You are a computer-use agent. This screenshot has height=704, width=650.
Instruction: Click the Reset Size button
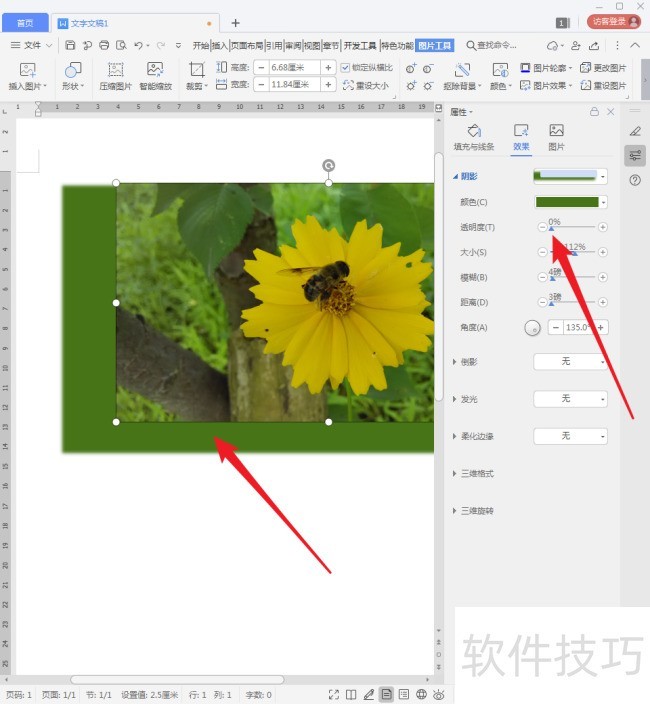(365, 85)
